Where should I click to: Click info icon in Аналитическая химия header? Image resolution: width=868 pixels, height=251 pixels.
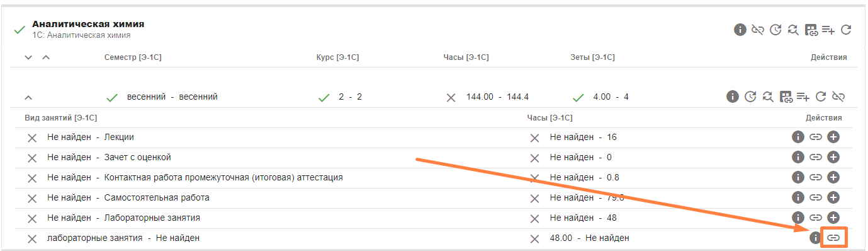740,30
